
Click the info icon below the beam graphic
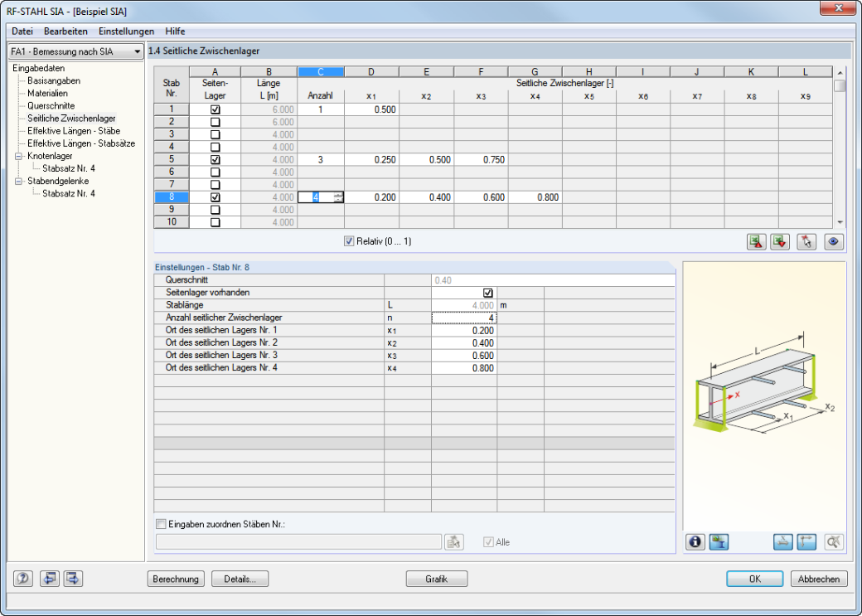coord(695,542)
